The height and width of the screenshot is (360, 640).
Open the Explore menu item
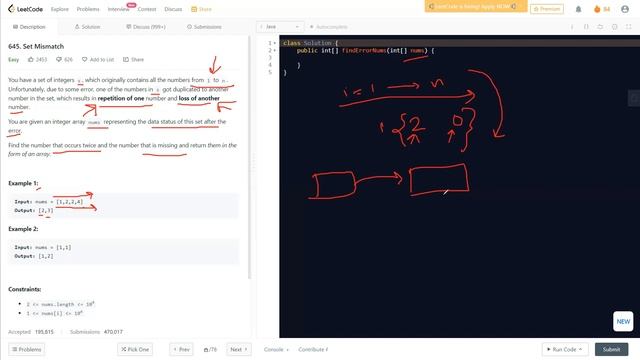60,9
